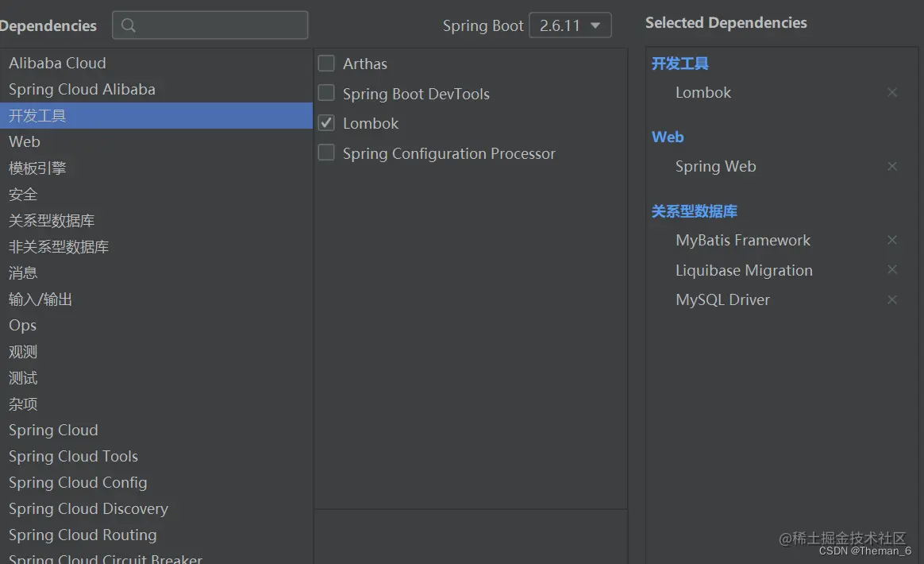Click Lombok entry in Selected Dependencies
The image size is (924, 564).
tap(703, 93)
